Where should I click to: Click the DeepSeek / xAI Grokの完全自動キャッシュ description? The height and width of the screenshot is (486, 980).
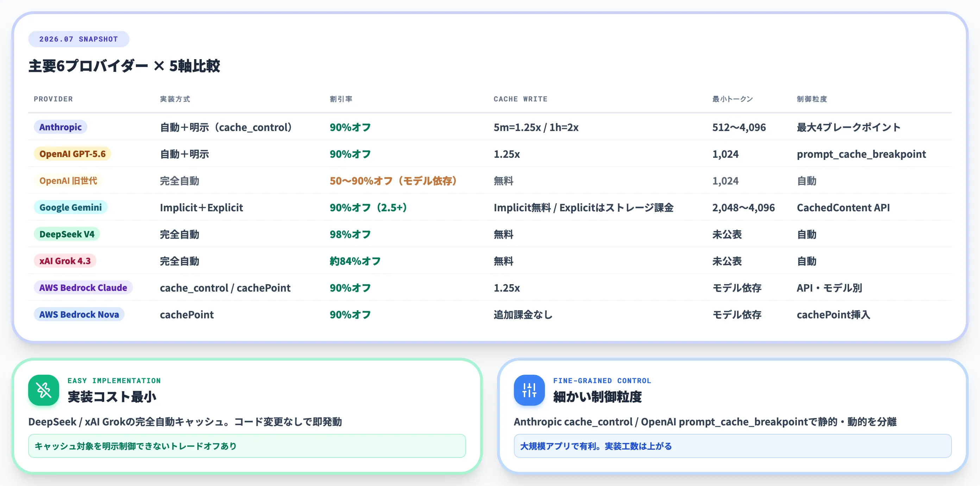185,422
